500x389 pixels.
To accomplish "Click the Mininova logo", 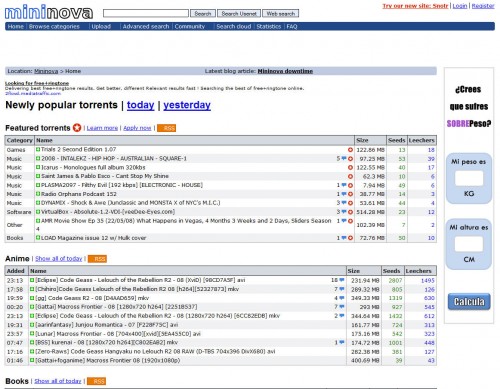I will pyautogui.click(x=49, y=12).
